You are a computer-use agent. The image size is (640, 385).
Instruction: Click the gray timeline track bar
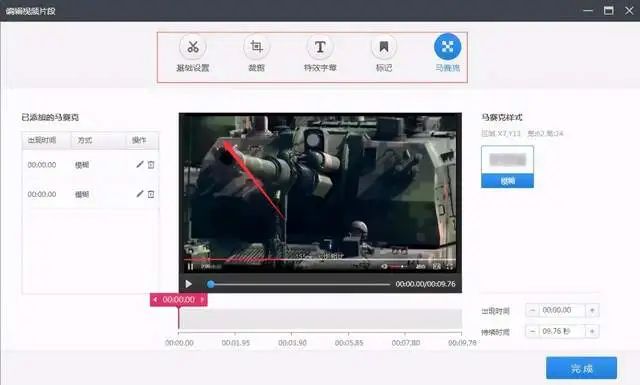[321, 319]
